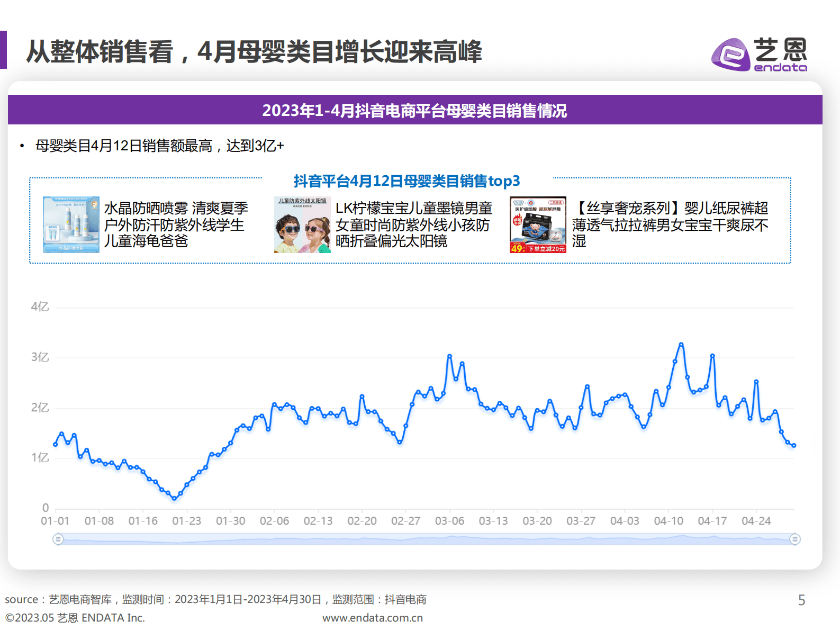Viewport: 840px width, 630px height.
Task: Click the 03-06 sales peak data point
Action: pos(449,356)
